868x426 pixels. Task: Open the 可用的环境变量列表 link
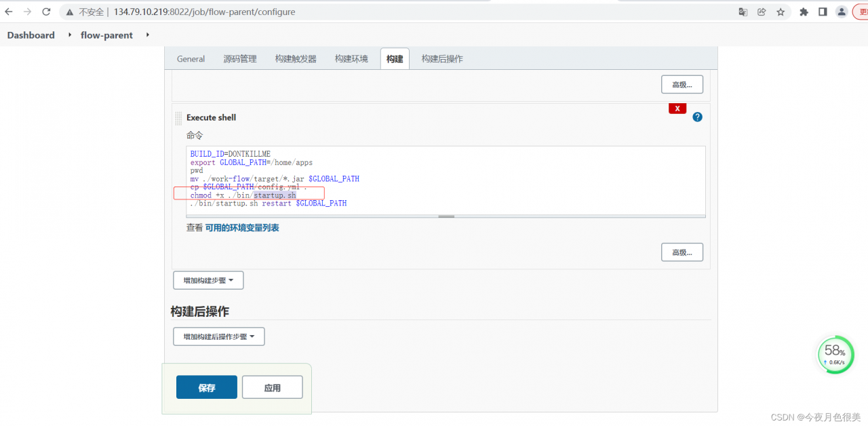242,228
